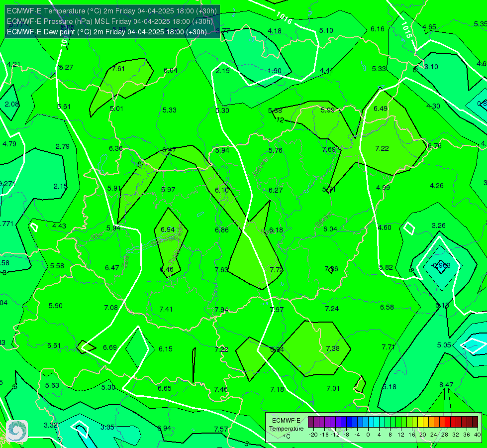This screenshot has width=487, height=448.
Task: Click the 5.76 dew point value
Action: pyautogui.click(x=276, y=150)
